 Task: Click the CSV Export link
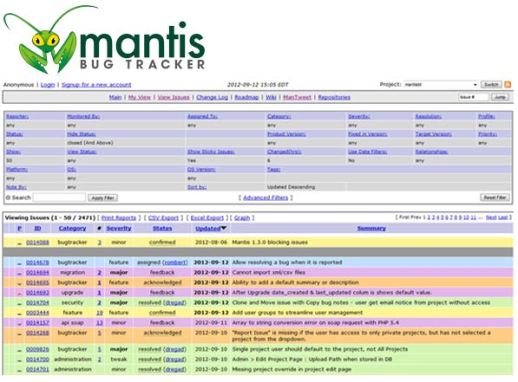163,218
